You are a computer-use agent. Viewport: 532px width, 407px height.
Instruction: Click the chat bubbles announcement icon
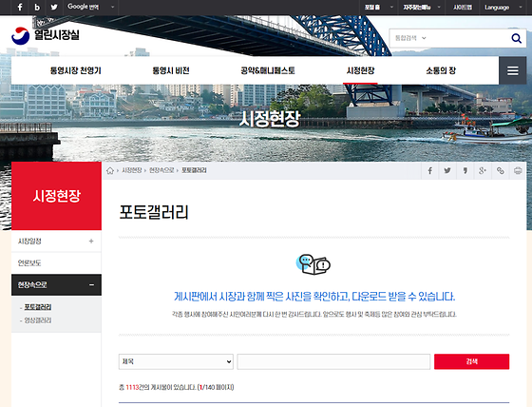(x=313, y=264)
